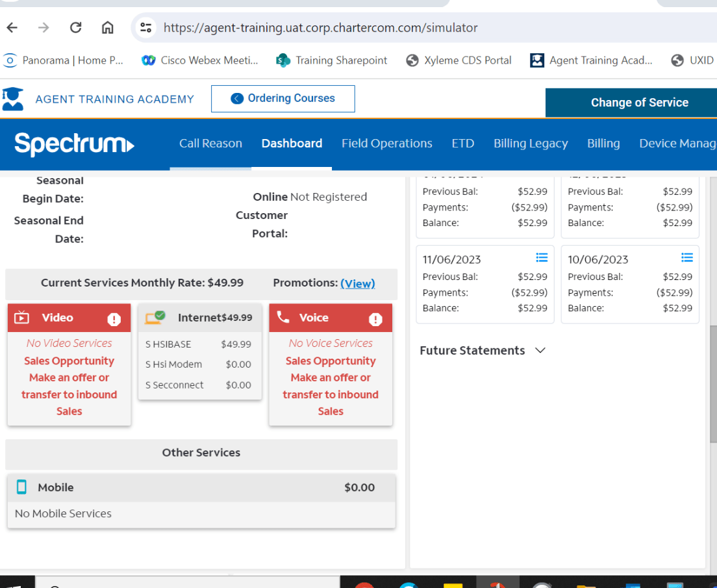Click the Video alert exclamation icon
Viewport: 717px width, 588px height.
114,318
